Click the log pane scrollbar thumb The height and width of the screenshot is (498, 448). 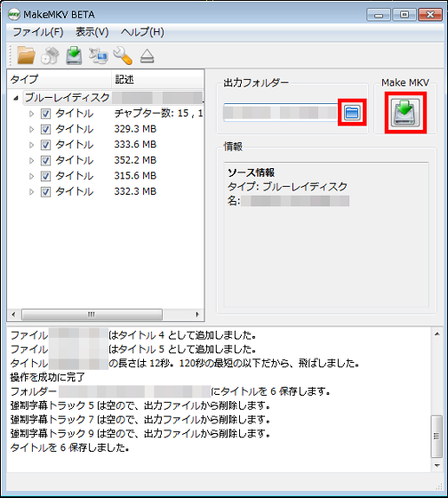click(436, 437)
